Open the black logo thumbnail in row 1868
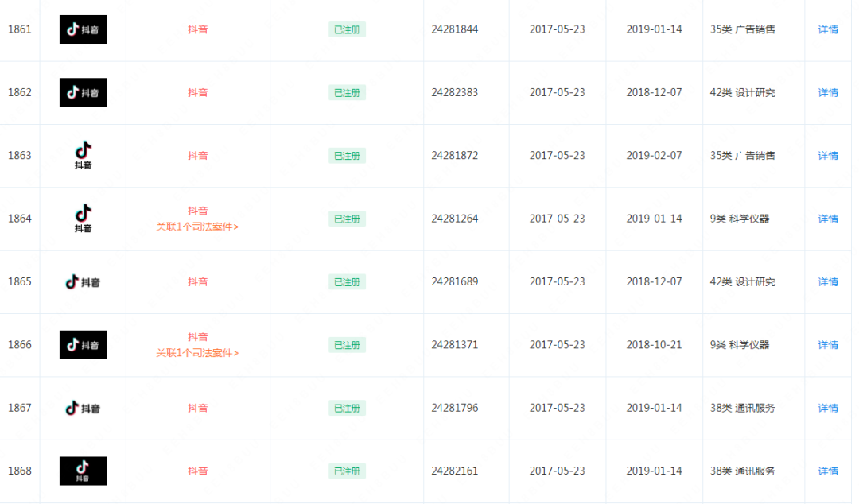859x504 pixels. click(x=83, y=471)
